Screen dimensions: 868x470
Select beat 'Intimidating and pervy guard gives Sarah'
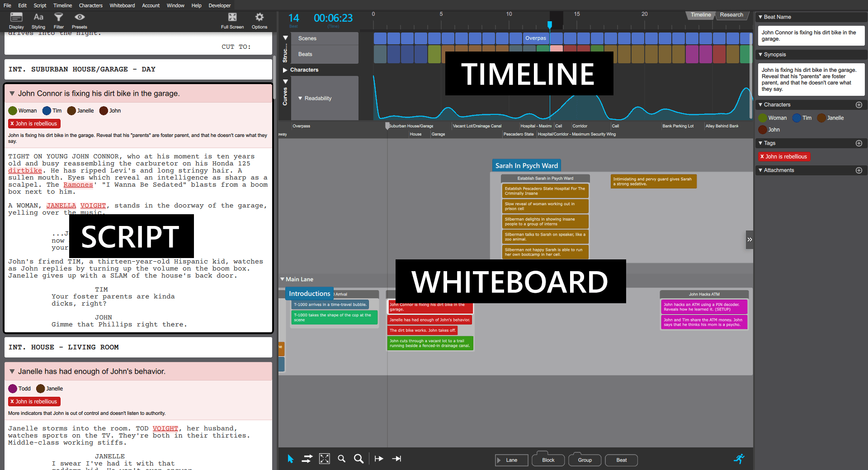point(653,181)
